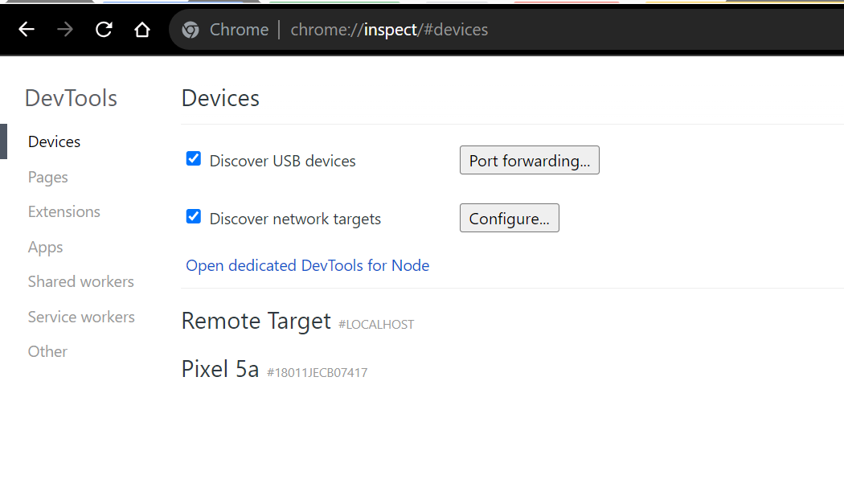Open the Pages section
This screenshot has width=844, height=504.
[47, 177]
